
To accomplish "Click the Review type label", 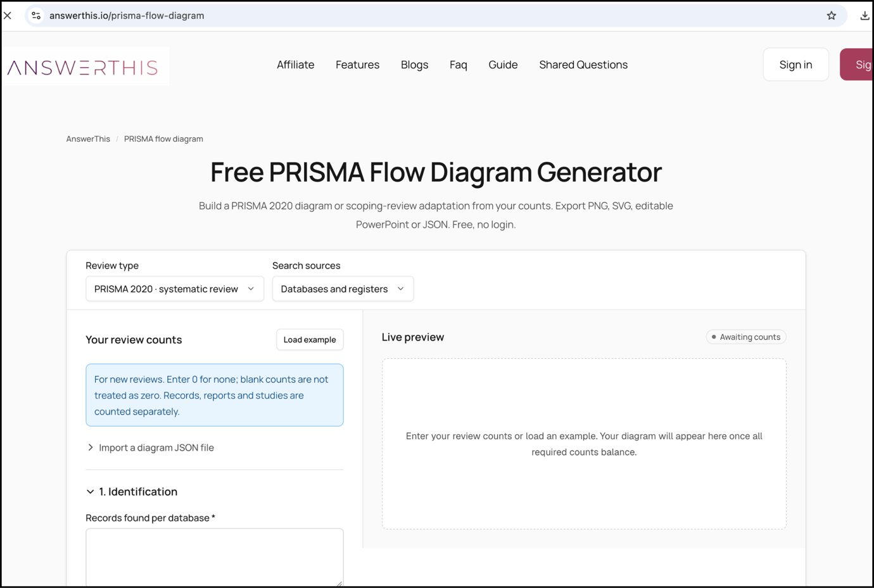I will click(x=112, y=266).
